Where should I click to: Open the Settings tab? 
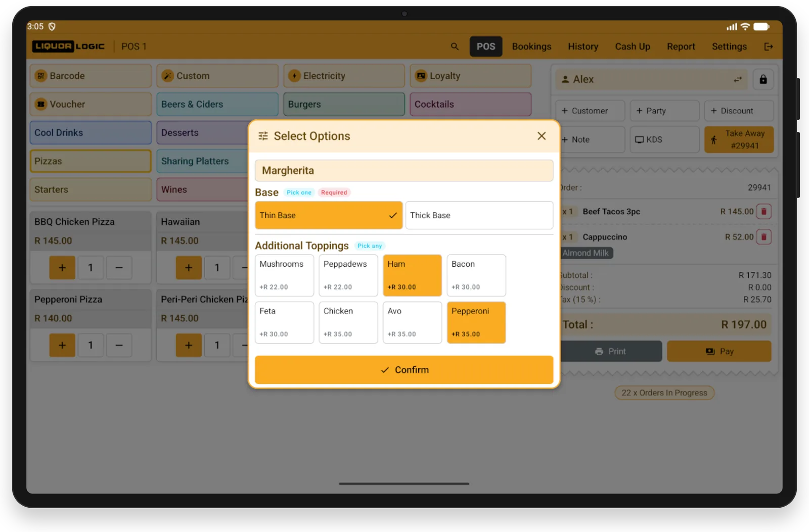[729, 46]
